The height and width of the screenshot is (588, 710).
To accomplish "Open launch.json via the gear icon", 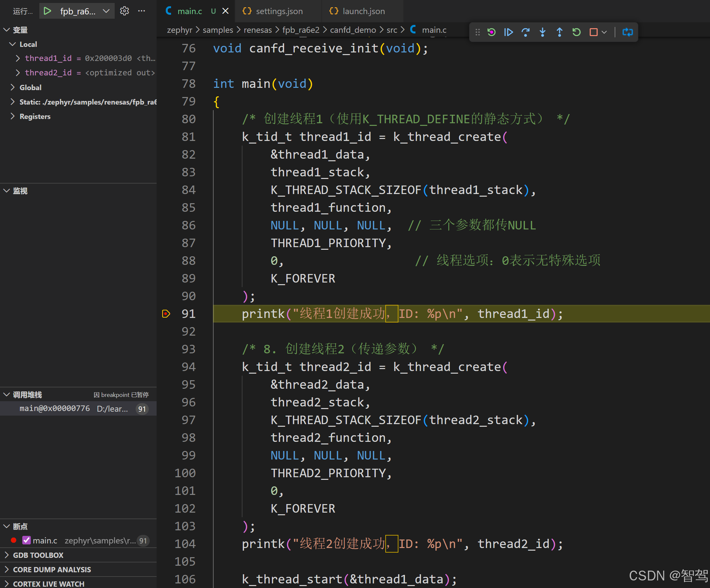I will [125, 11].
